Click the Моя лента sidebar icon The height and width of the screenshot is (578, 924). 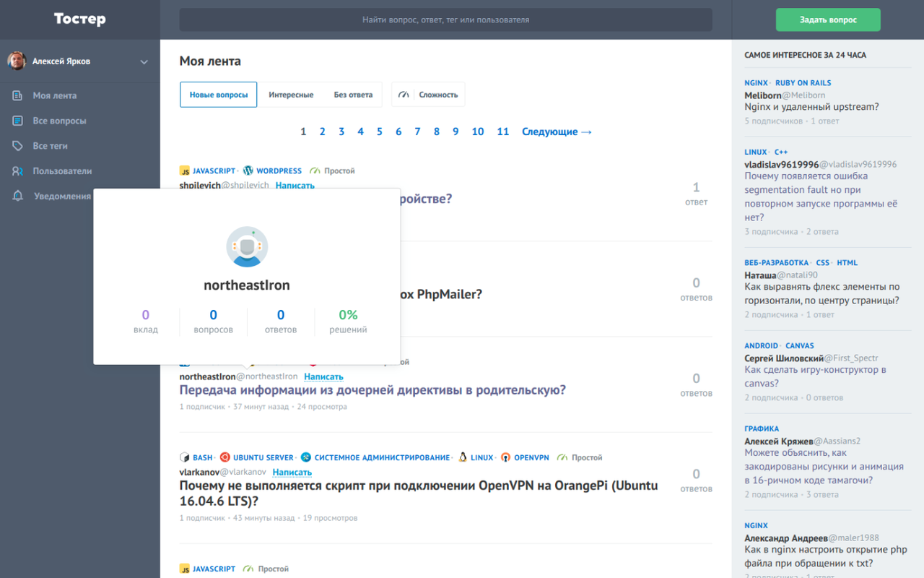(18, 95)
